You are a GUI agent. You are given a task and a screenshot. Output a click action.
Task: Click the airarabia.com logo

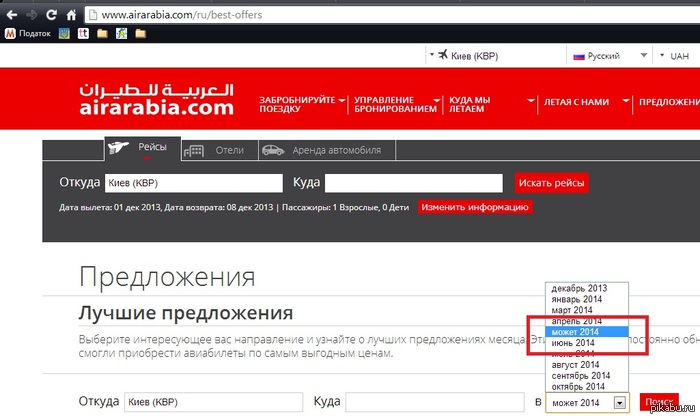click(x=156, y=99)
